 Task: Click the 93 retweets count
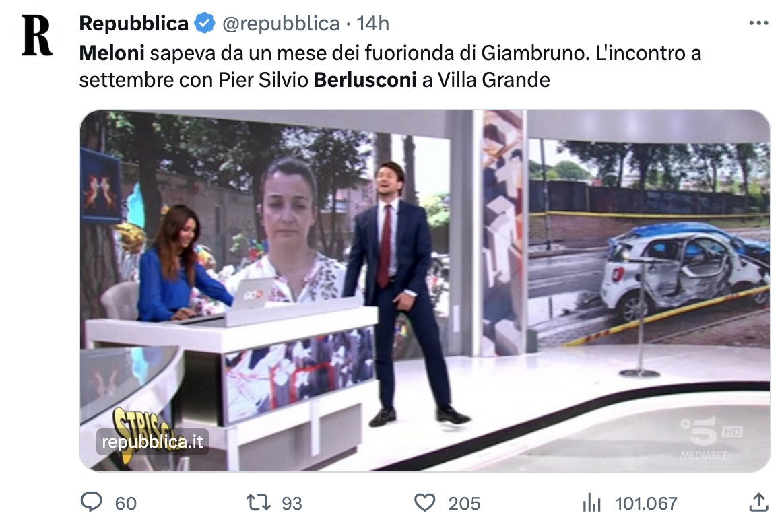click(292, 504)
